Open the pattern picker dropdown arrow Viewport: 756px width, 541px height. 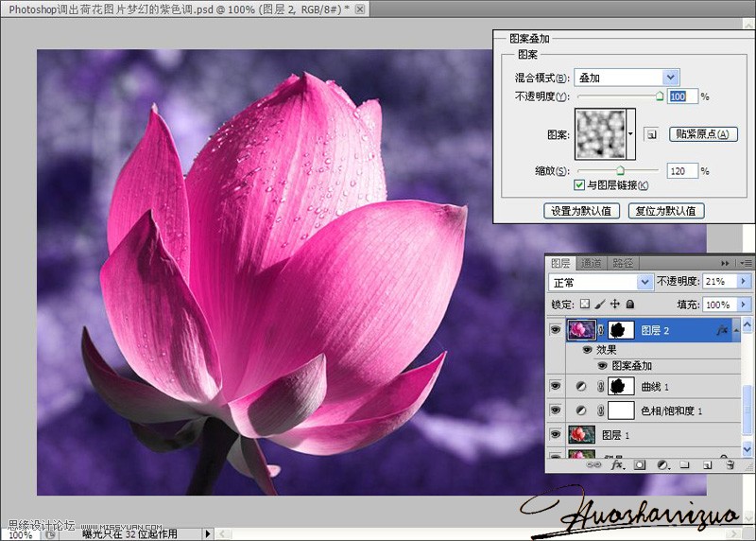[x=630, y=133]
